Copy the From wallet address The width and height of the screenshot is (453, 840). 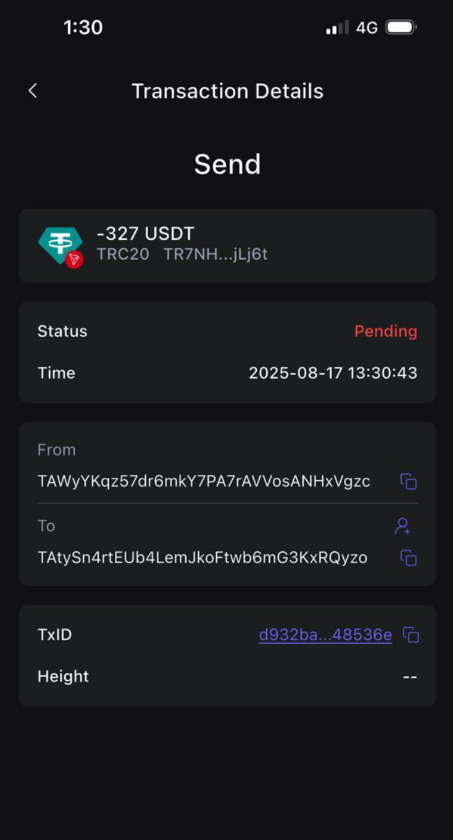coord(409,481)
